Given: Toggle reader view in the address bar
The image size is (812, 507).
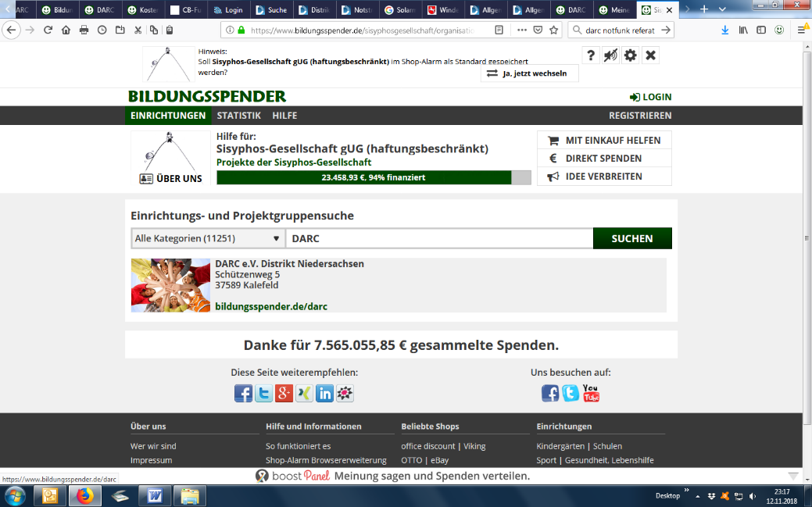Looking at the screenshot, I should click(x=499, y=30).
